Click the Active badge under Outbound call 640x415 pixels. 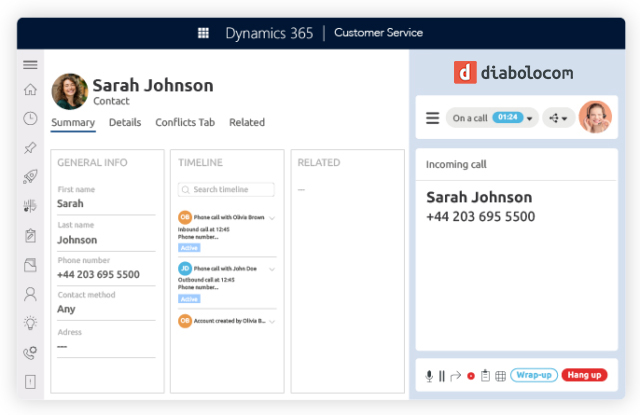click(189, 299)
